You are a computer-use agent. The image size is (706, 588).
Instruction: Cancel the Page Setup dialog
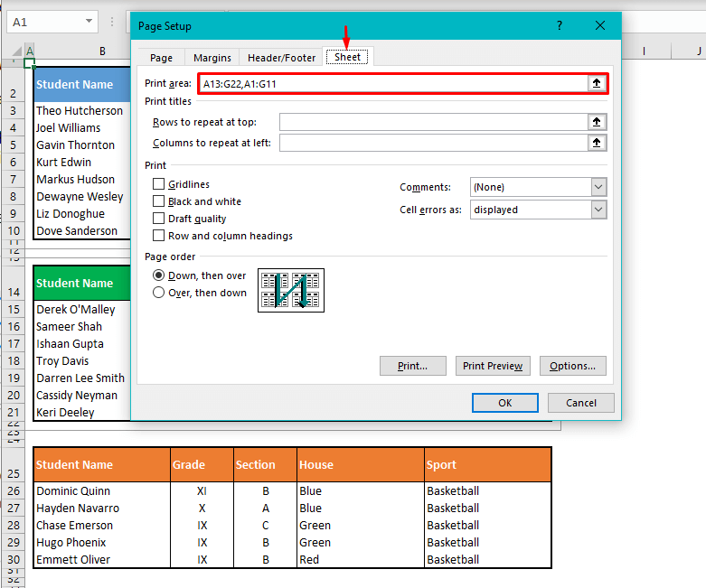[581, 403]
